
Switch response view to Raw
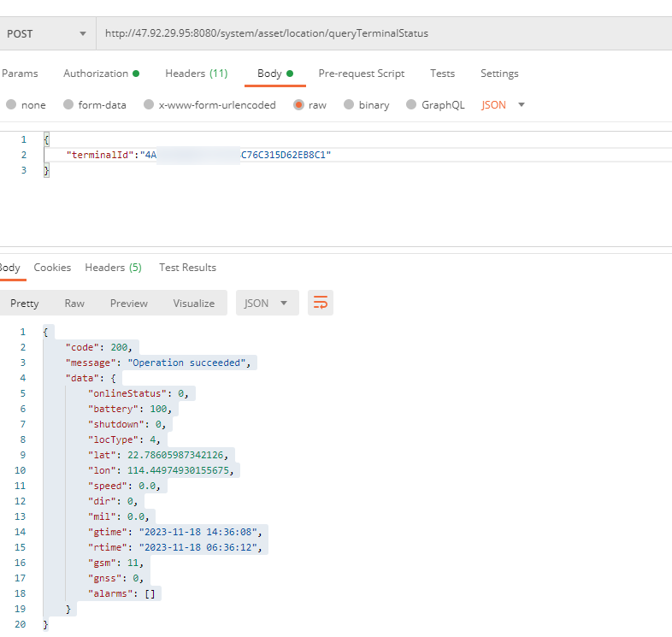[x=74, y=303]
